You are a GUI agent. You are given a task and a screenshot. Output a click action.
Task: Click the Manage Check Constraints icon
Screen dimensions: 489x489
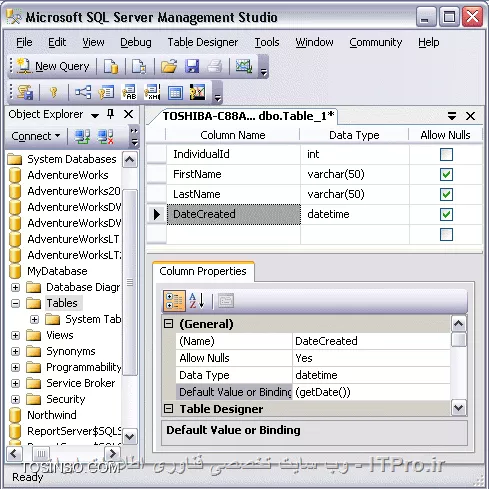click(175, 93)
